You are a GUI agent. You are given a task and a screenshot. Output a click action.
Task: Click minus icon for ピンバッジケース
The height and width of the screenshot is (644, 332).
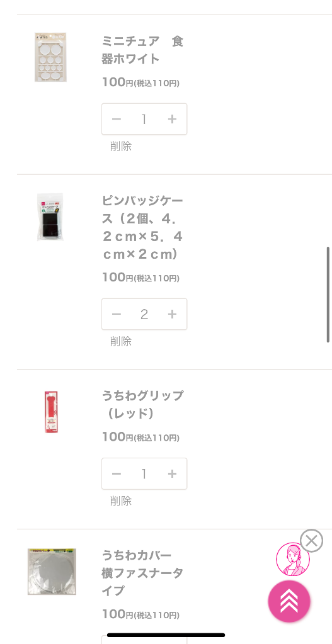coord(117,314)
